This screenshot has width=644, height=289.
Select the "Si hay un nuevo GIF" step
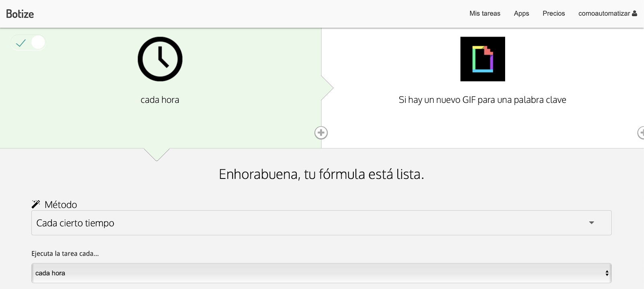482,100
